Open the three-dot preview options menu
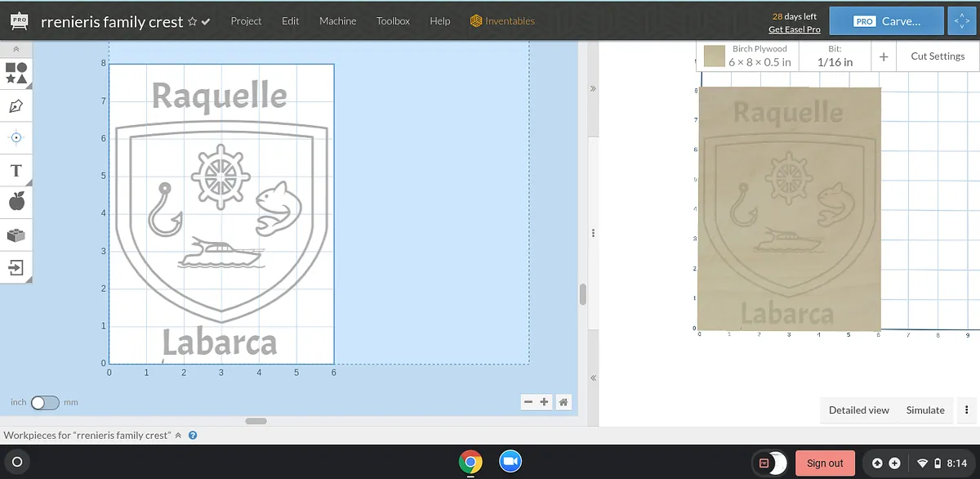This screenshot has height=479, width=980. 966,410
